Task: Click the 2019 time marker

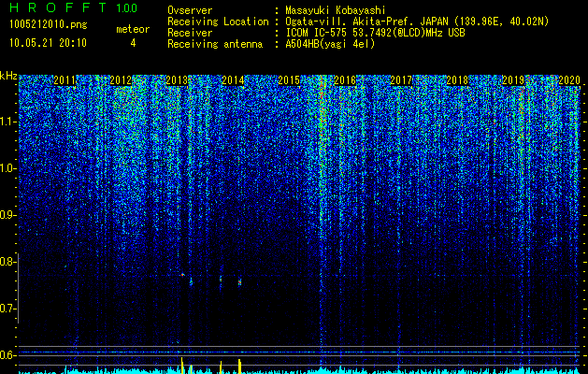Action: [x=513, y=80]
